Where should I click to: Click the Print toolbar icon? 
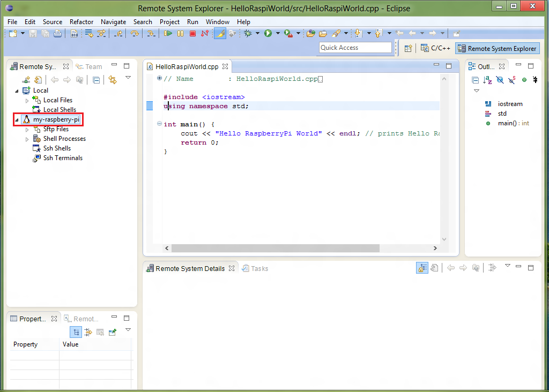click(x=57, y=34)
